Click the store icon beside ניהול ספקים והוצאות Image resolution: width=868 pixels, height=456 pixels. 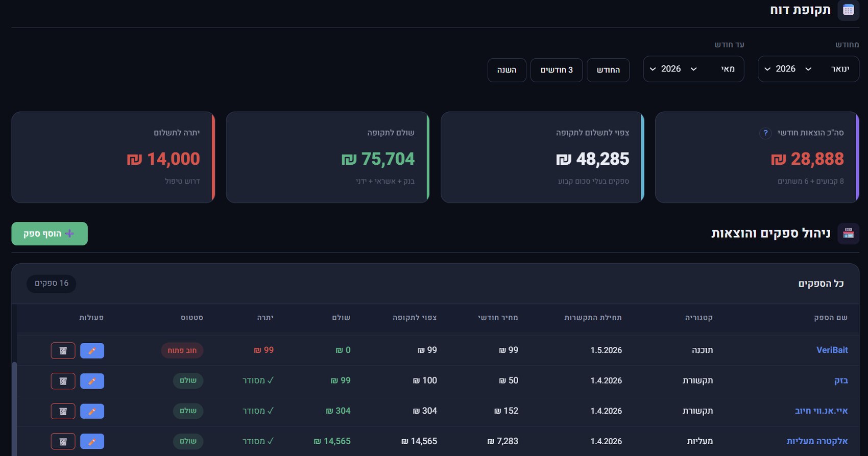coord(848,233)
